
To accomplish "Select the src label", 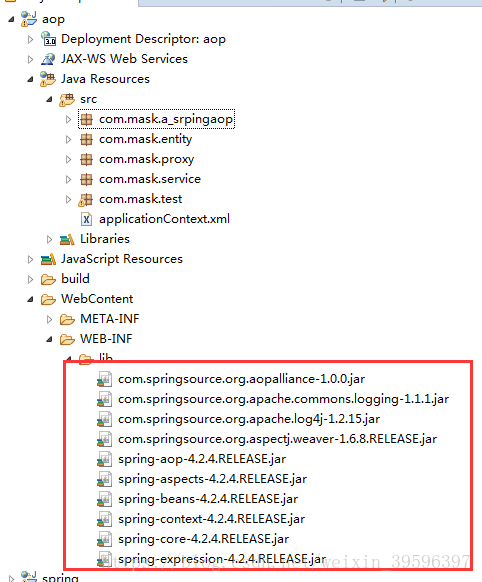I will [x=89, y=99].
